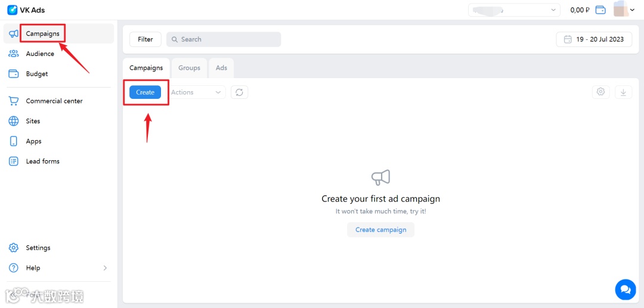This screenshot has width=644, height=308.
Task: Click the refresh icon beside Actions
Action: point(239,92)
